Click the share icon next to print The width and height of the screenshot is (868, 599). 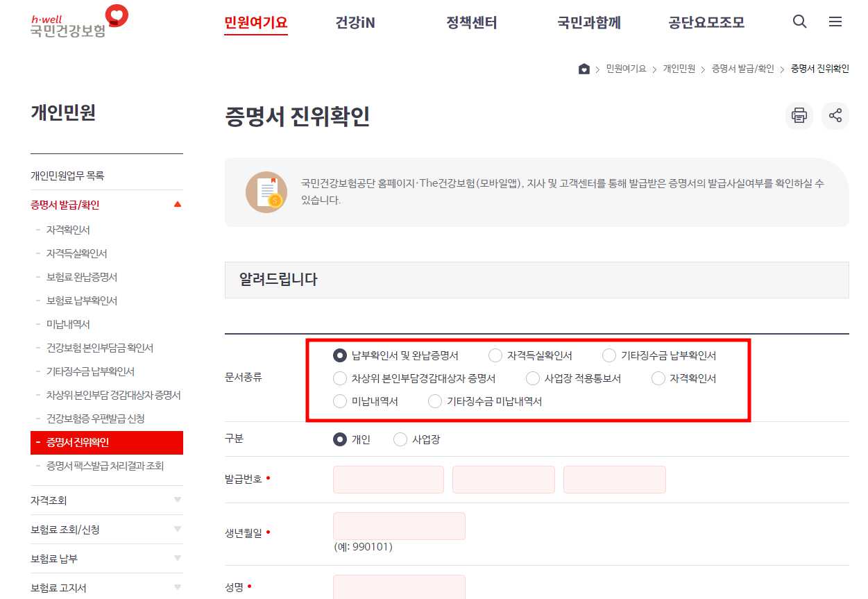pyautogui.click(x=835, y=116)
